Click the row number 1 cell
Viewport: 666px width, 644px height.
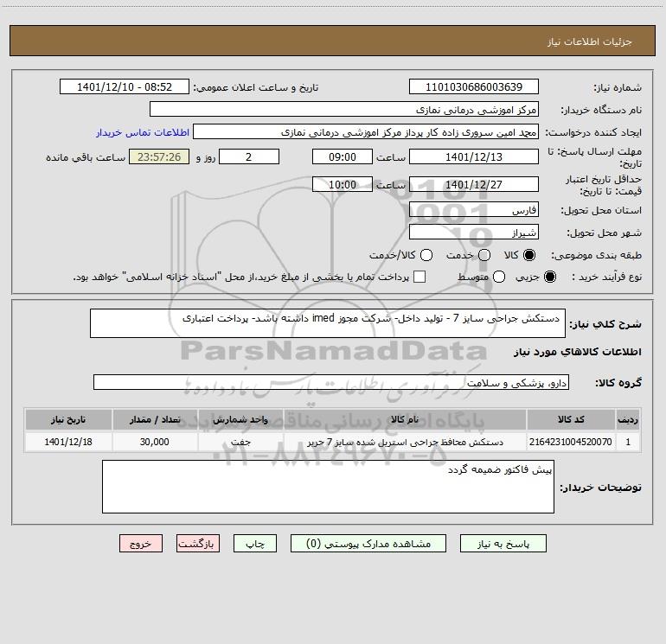(628, 442)
